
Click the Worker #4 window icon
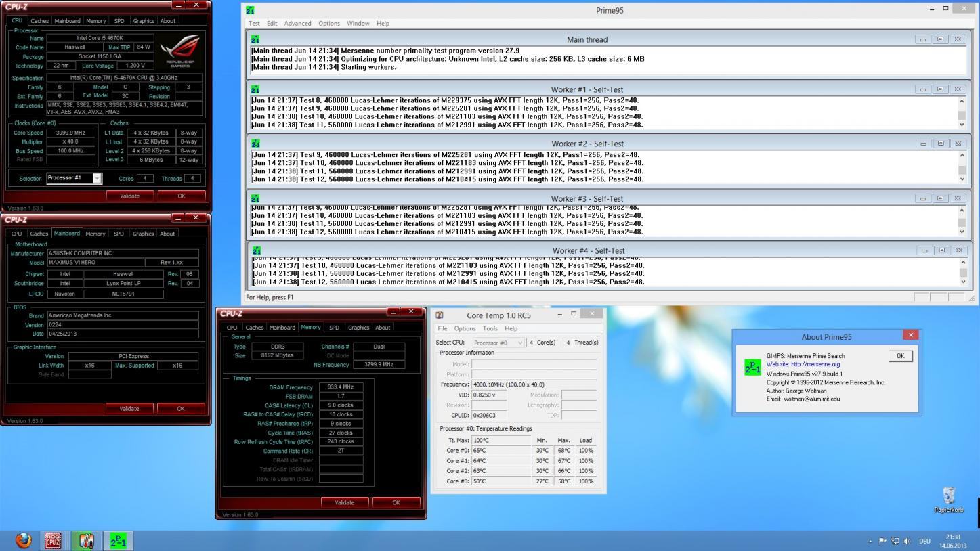pyautogui.click(x=256, y=250)
